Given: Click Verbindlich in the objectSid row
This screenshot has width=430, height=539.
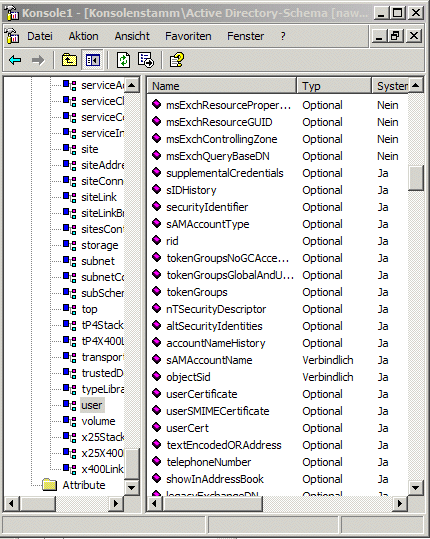Looking at the screenshot, I should click(328, 377).
